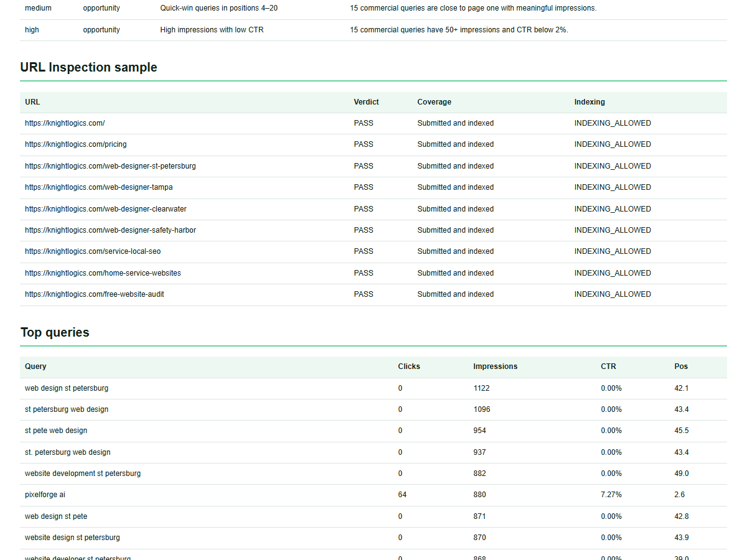Click PASS verdict in the service-local-seo row
The image size is (747, 560).
[364, 251]
